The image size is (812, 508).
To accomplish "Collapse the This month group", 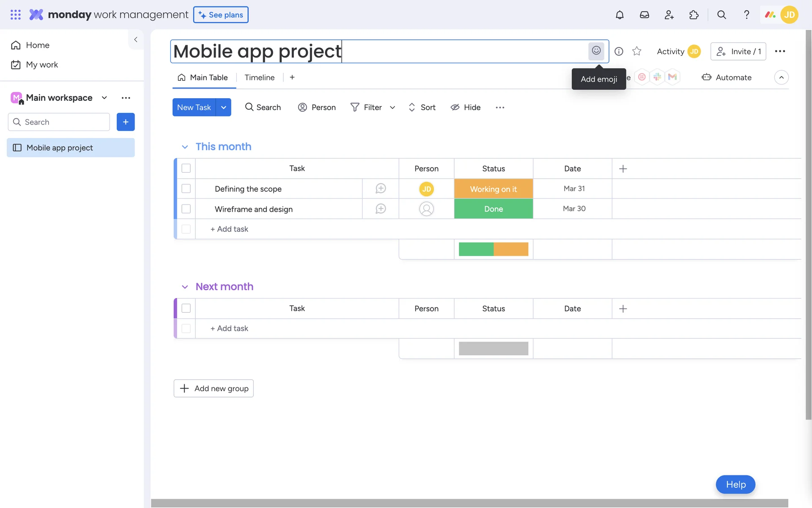I will pyautogui.click(x=185, y=147).
